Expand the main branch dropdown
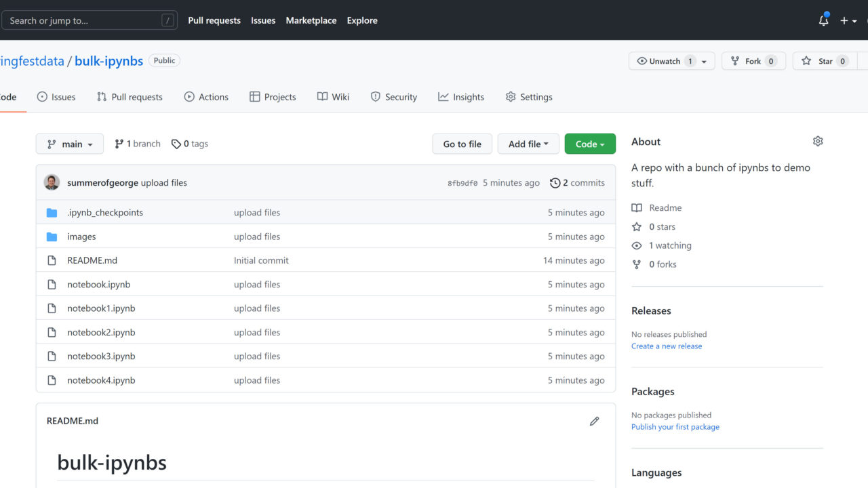Viewport: 868px width, 488px height. [x=70, y=144]
